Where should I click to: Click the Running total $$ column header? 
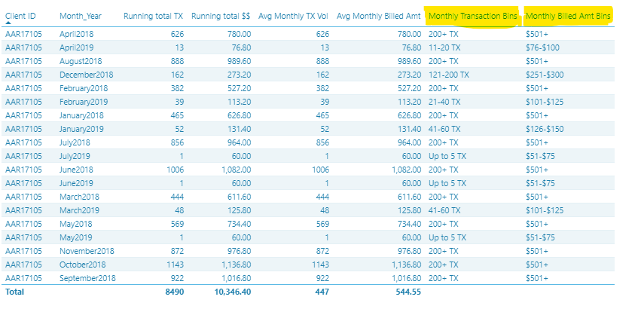[x=221, y=16]
